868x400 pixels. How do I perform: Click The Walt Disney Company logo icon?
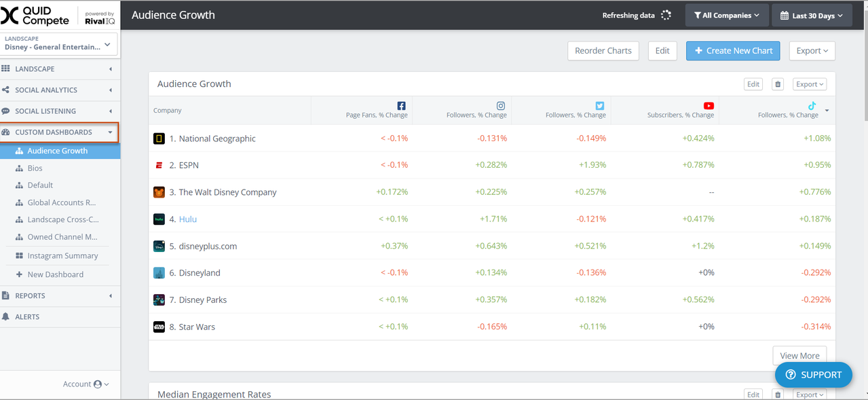pos(159,192)
